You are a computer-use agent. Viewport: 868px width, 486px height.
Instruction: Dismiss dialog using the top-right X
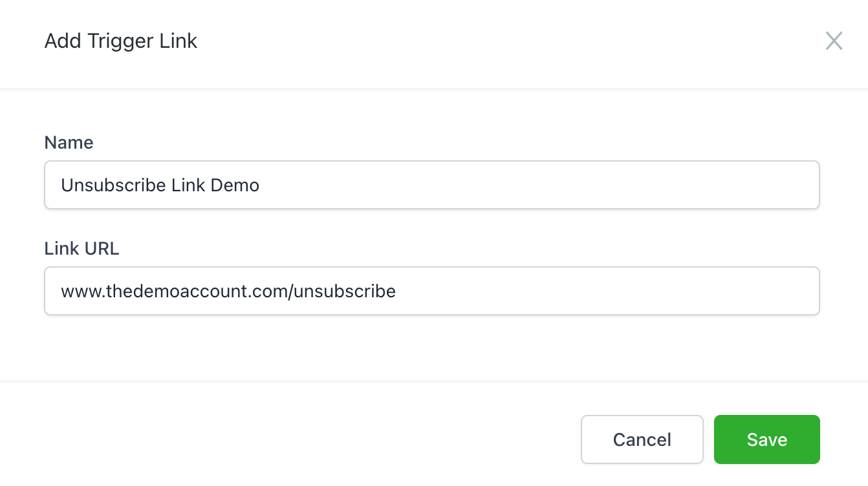click(834, 41)
